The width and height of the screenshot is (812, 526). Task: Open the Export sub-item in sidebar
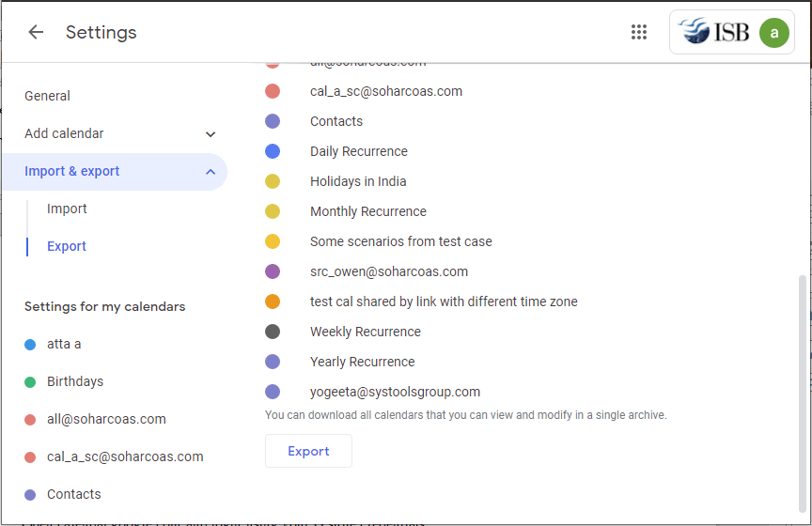point(67,246)
